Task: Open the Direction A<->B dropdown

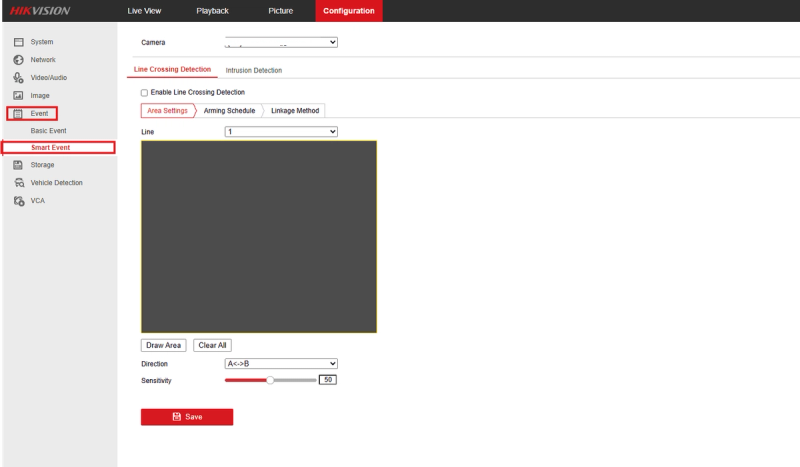Action: (x=281, y=363)
